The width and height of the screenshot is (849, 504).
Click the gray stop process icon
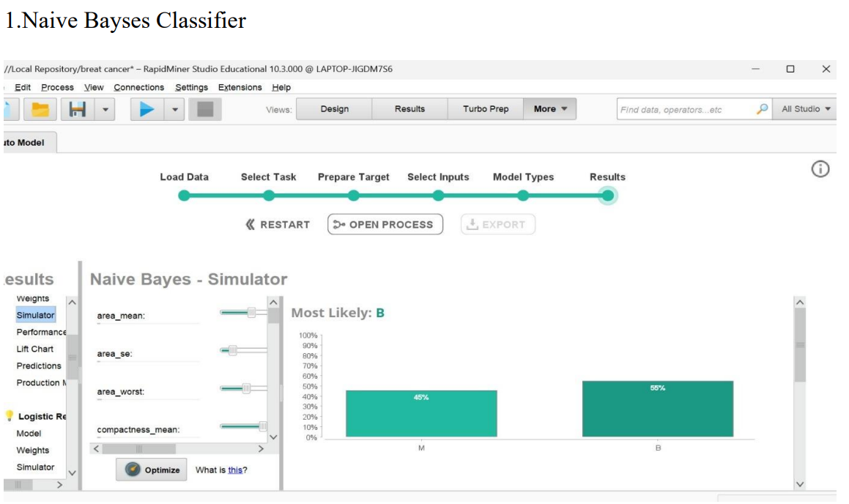click(205, 109)
